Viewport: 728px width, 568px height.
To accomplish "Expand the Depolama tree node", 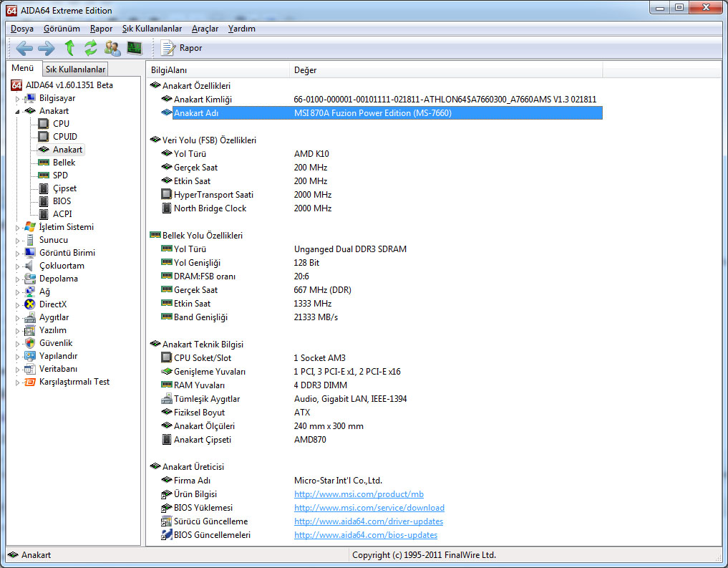I will pyautogui.click(x=17, y=279).
